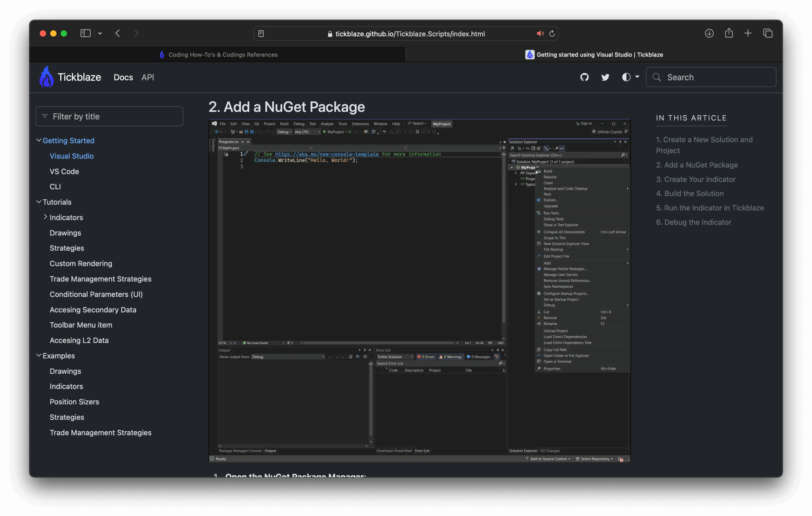Viewport: 812px width, 516px height.
Task: Expand the Indicators tutorials chevron
Action: click(45, 217)
